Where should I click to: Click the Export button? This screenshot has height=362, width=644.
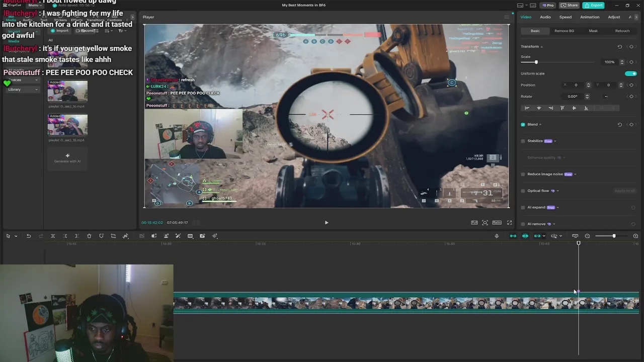593,5
